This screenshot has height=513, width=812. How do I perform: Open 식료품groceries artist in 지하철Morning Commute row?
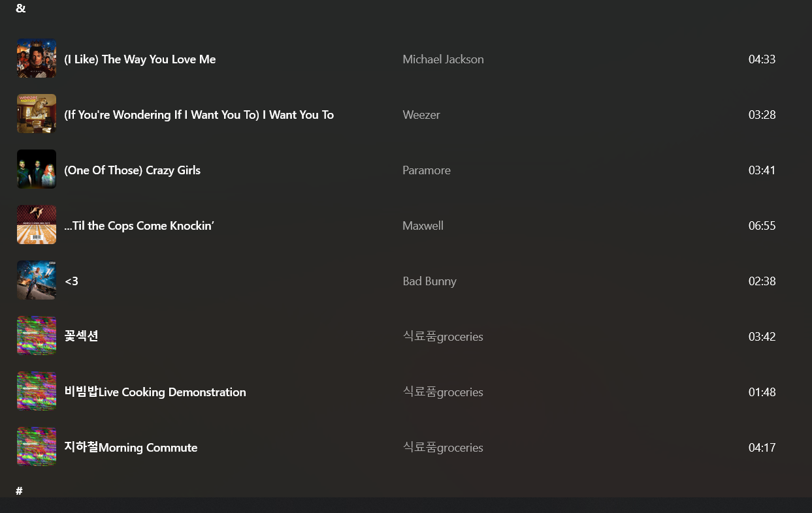click(443, 448)
